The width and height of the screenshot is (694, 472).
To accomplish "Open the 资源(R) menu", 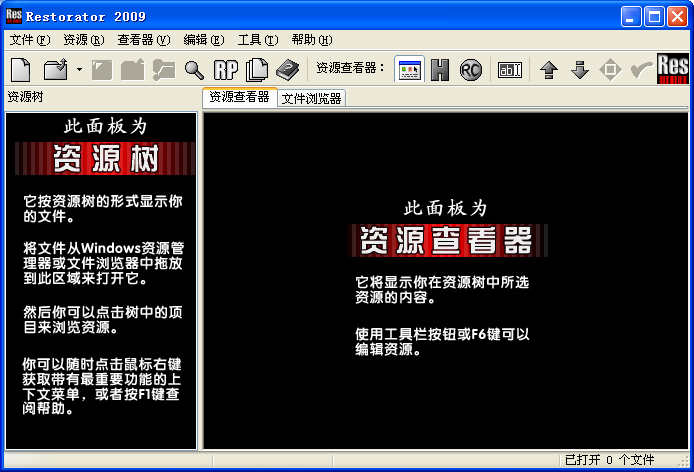I will pyautogui.click(x=84, y=40).
